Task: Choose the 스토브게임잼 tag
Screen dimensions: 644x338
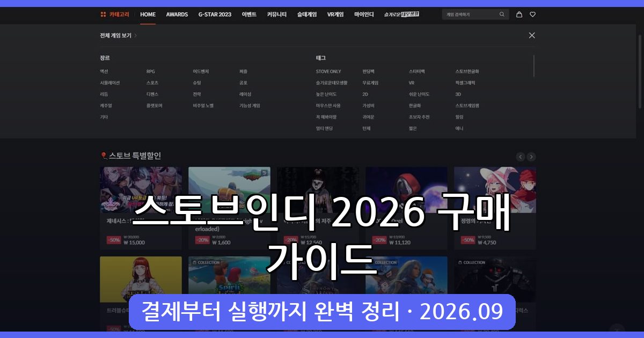Action: [x=467, y=106]
